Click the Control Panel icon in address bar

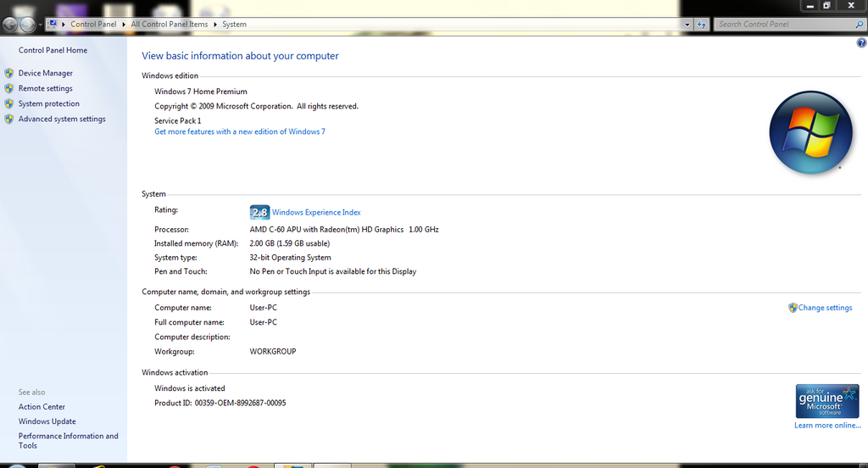coord(52,24)
